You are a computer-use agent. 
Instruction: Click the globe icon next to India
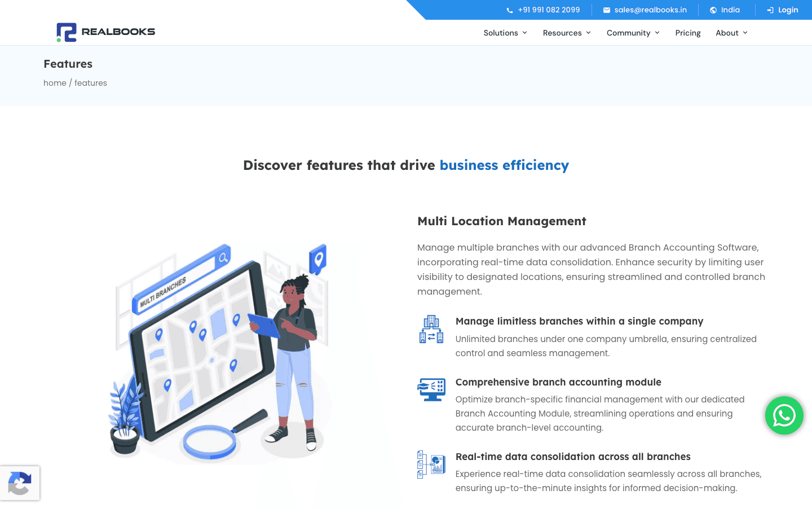(x=713, y=10)
